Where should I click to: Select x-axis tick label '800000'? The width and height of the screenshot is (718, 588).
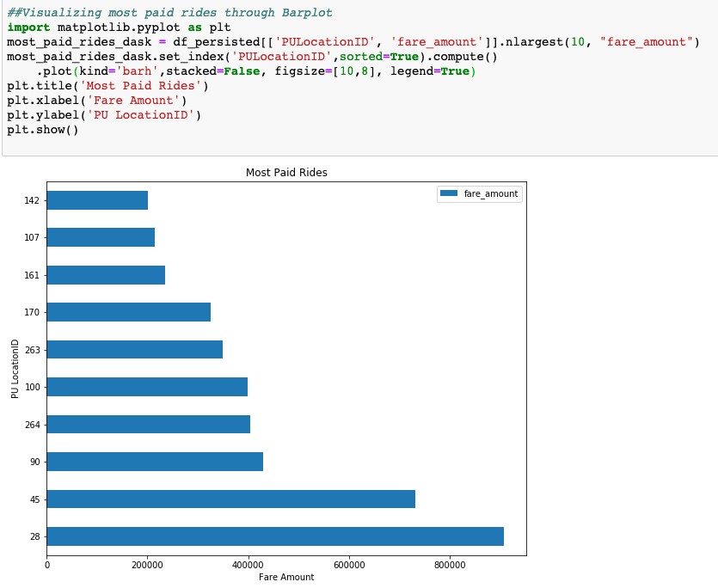pos(450,565)
